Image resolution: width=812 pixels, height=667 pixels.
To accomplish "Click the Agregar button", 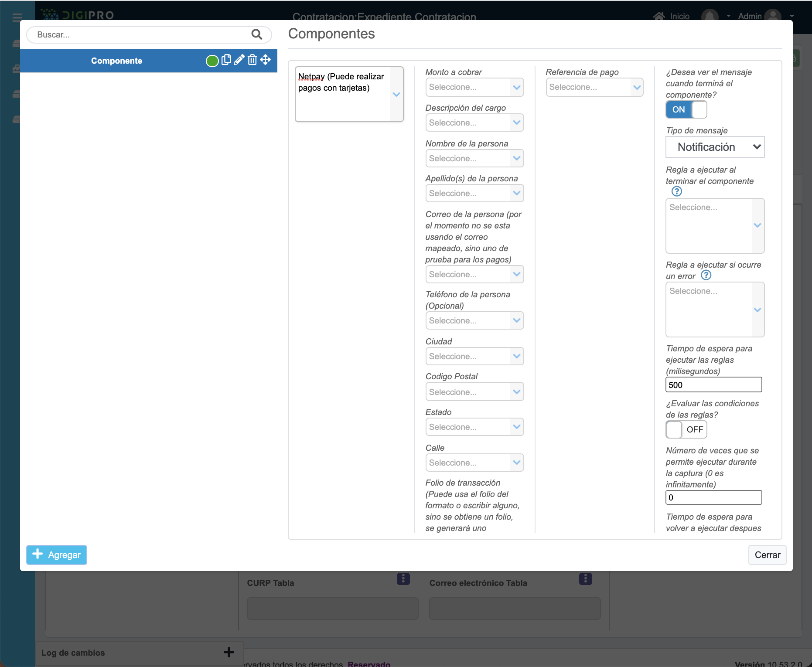I will coord(57,555).
